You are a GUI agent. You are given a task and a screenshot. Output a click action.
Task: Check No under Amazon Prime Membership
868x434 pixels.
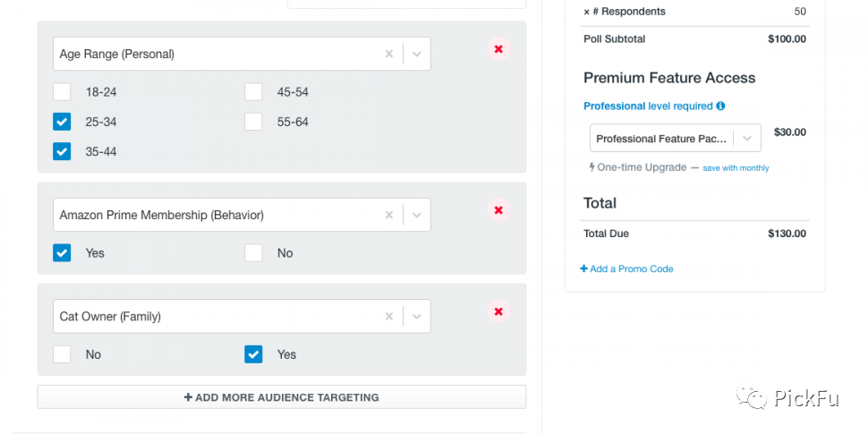click(x=254, y=253)
